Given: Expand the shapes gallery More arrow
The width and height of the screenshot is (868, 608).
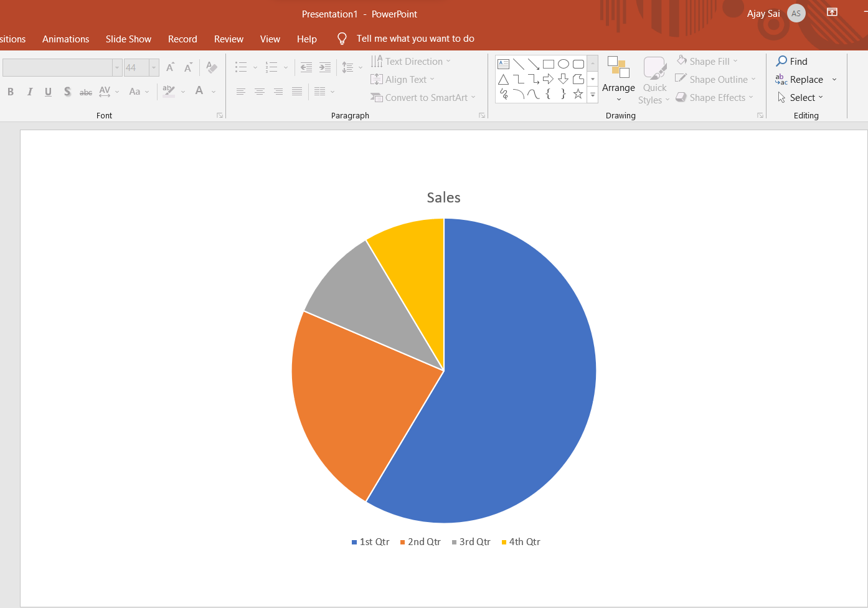Looking at the screenshot, I should click(x=593, y=95).
